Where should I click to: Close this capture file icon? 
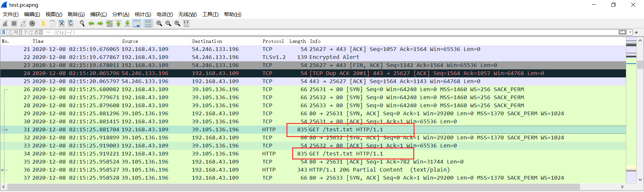62,23
